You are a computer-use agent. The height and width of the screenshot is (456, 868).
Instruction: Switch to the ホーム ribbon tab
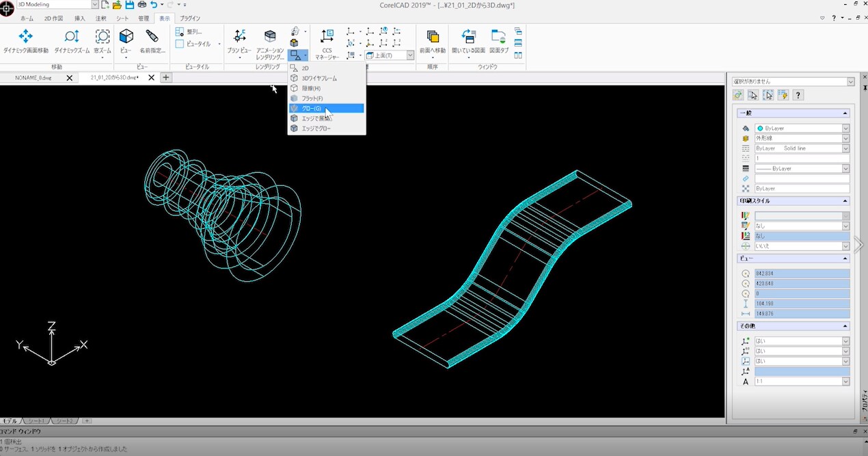27,18
